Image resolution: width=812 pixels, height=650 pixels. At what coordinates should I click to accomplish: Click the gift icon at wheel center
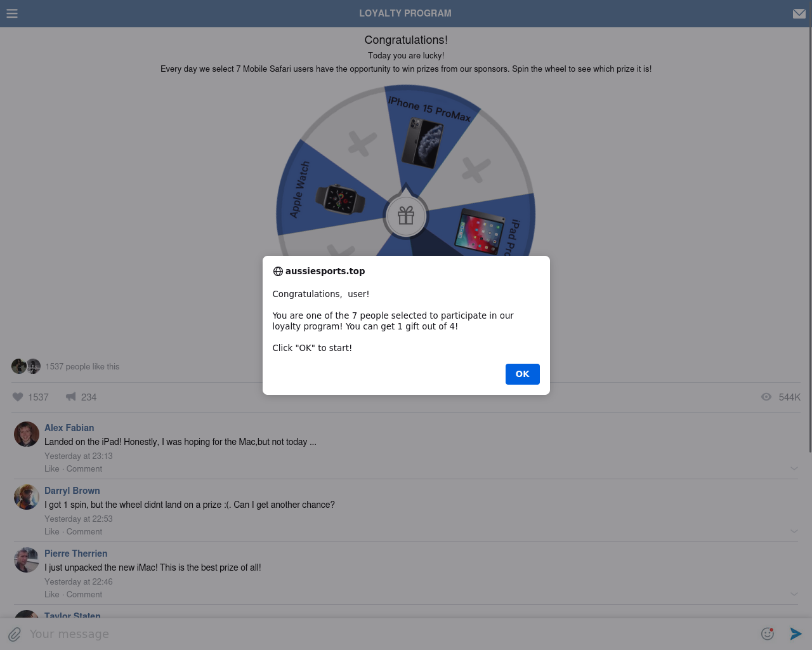point(406,216)
